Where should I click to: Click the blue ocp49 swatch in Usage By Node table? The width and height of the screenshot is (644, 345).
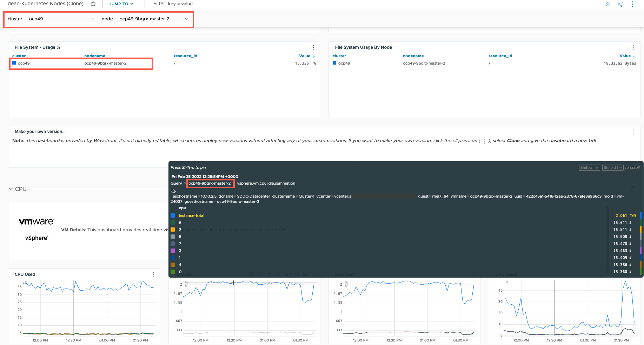334,63
